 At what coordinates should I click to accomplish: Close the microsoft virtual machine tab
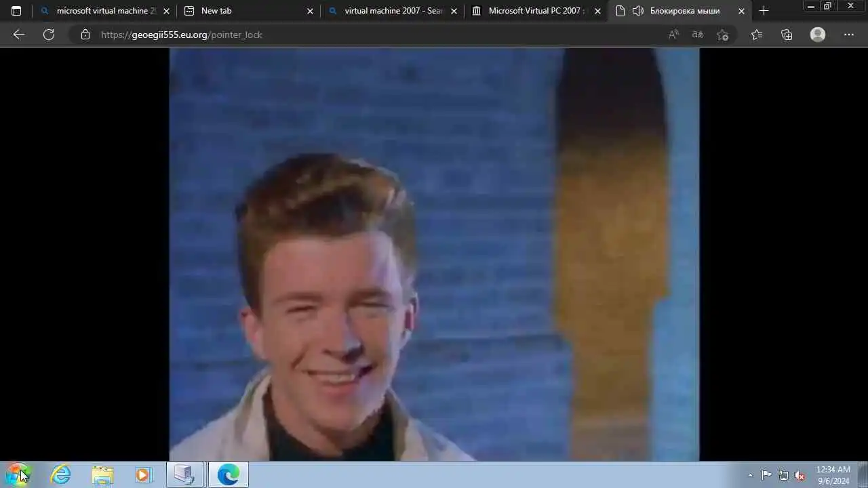tap(166, 11)
